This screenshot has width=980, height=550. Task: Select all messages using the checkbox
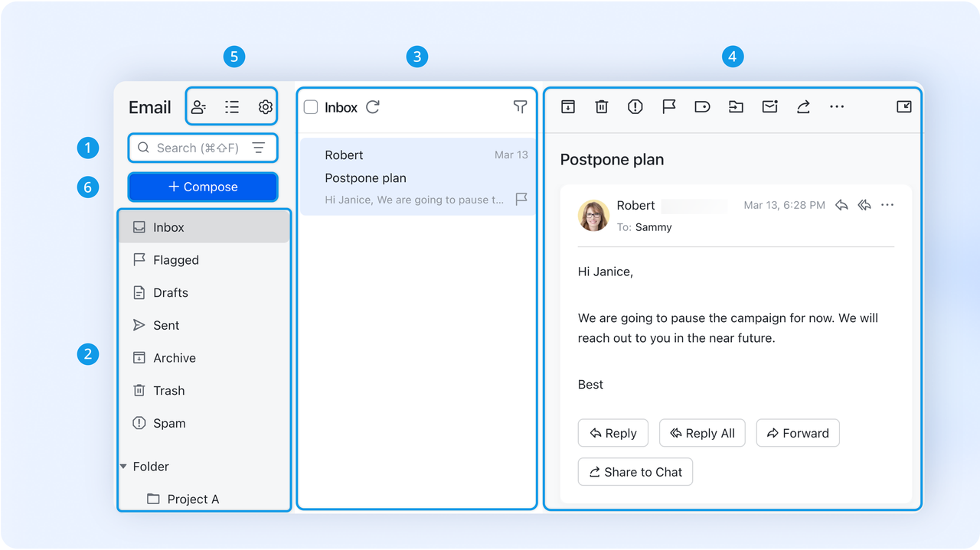pyautogui.click(x=310, y=107)
